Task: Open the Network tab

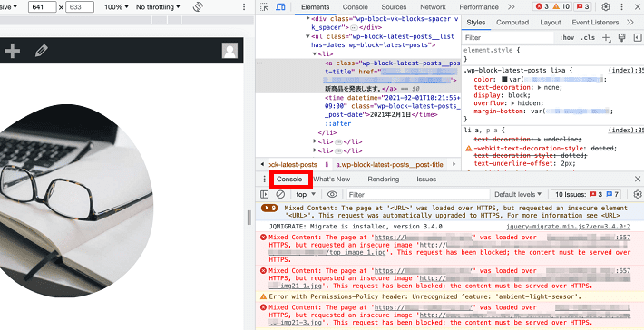Action: (x=433, y=7)
